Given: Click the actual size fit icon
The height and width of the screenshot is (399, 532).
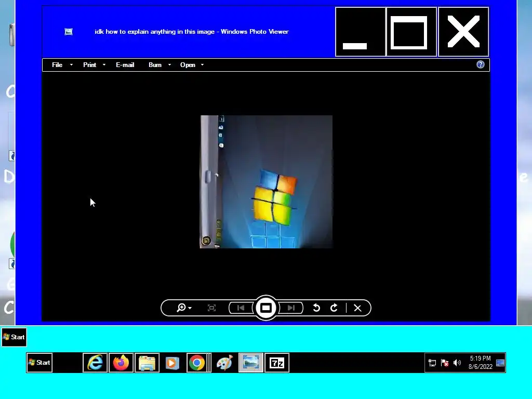Looking at the screenshot, I should pyautogui.click(x=212, y=308).
